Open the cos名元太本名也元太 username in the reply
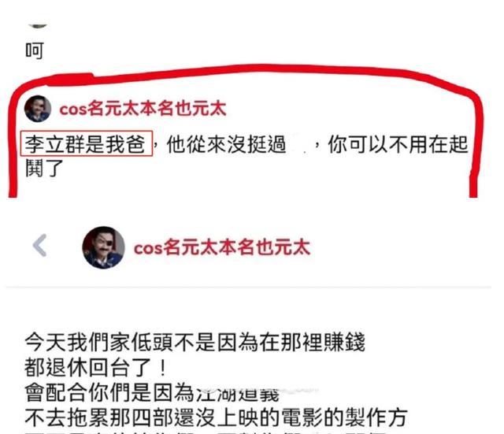504x434 pixels. pyautogui.click(x=143, y=109)
